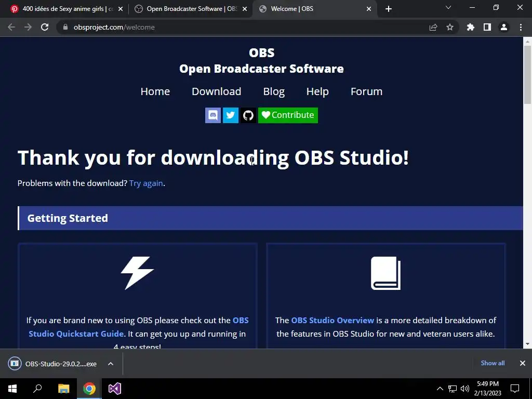View site information via lock icon
The image size is (532, 399).
click(x=65, y=27)
